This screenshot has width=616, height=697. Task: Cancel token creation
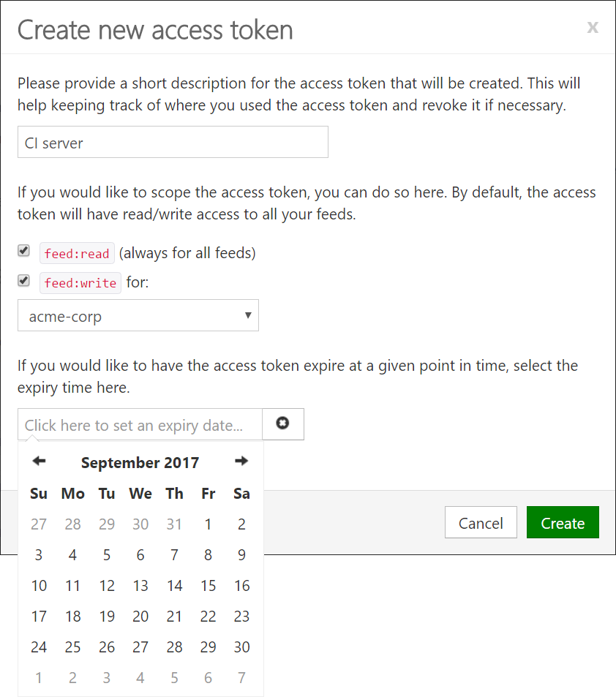pyautogui.click(x=481, y=522)
